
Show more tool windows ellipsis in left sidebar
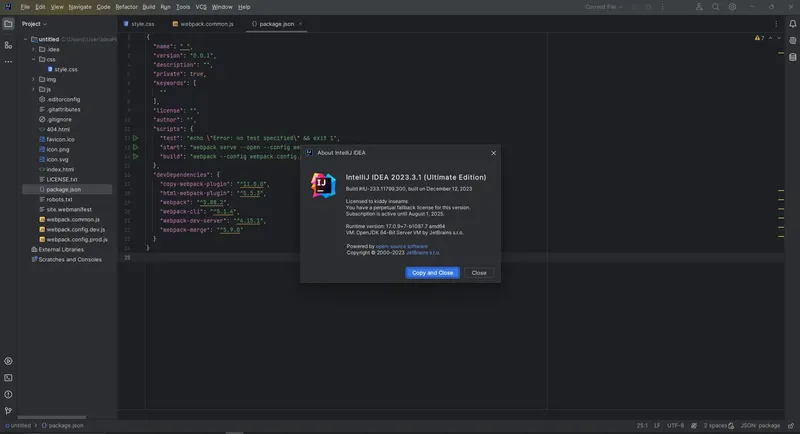click(8, 62)
